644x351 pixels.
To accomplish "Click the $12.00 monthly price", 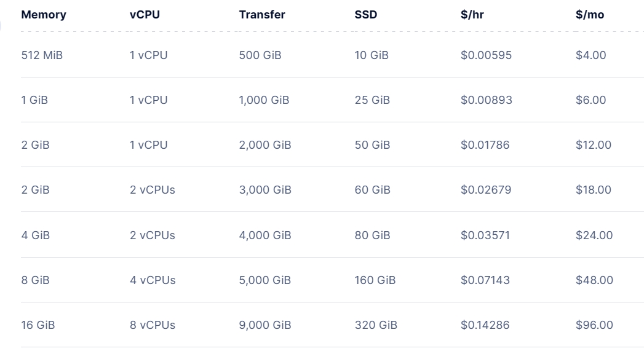I will tap(594, 145).
